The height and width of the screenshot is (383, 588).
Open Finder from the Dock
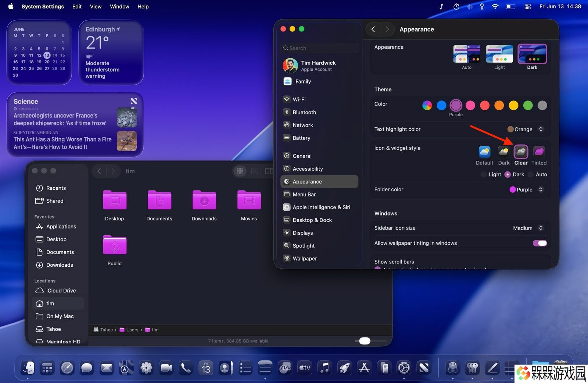point(28,368)
